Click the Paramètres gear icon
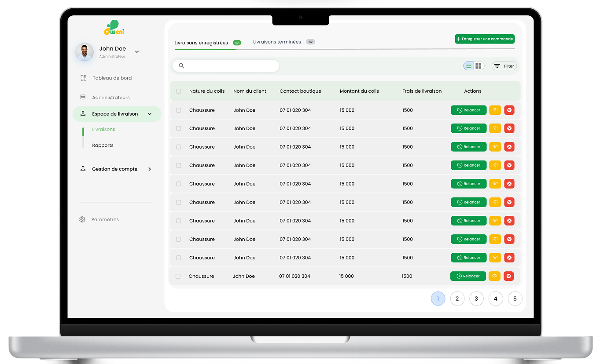 [x=82, y=219]
